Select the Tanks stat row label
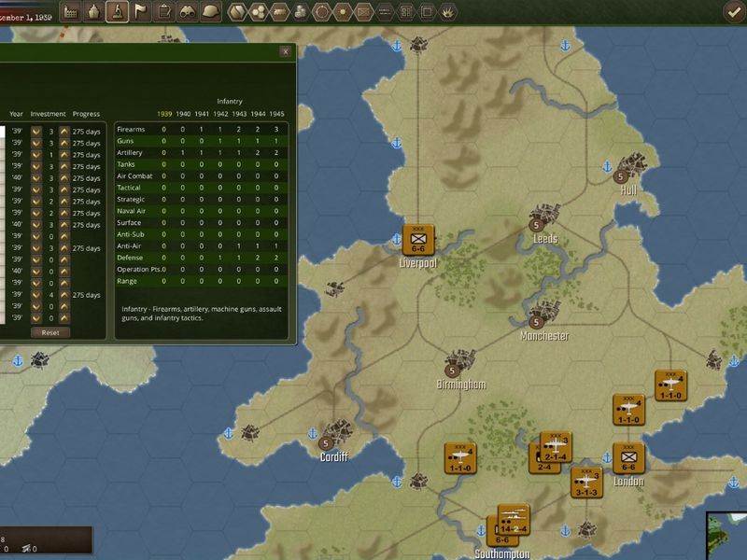The image size is (747, 560). [126, 164]
